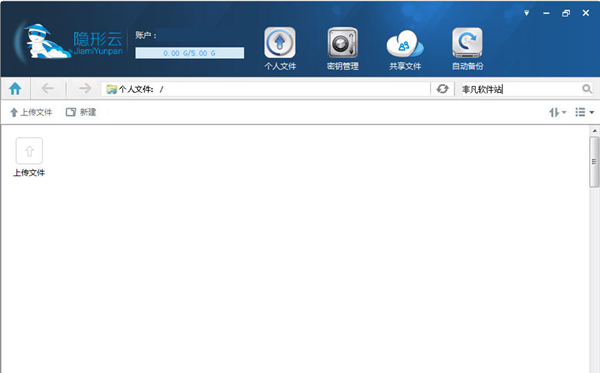
Task: Open the 密钥管理 key management safe icon
Action: tap(342, 49)
